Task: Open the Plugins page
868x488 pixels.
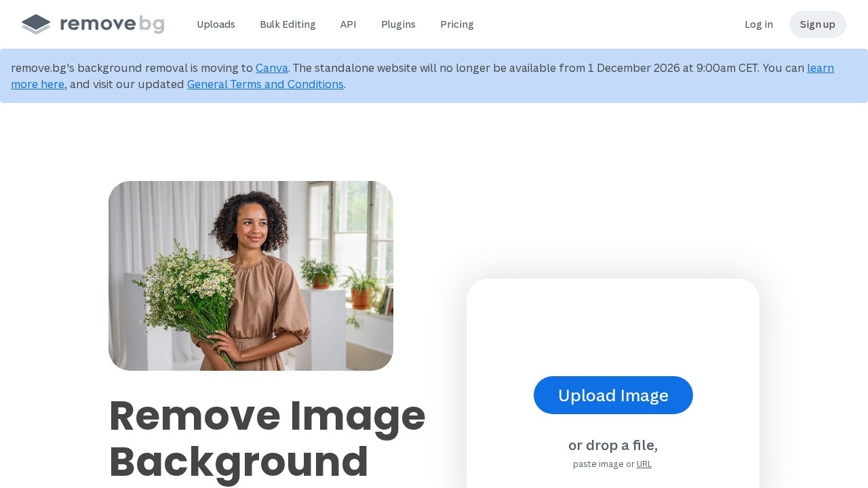Action: [398, 24]
